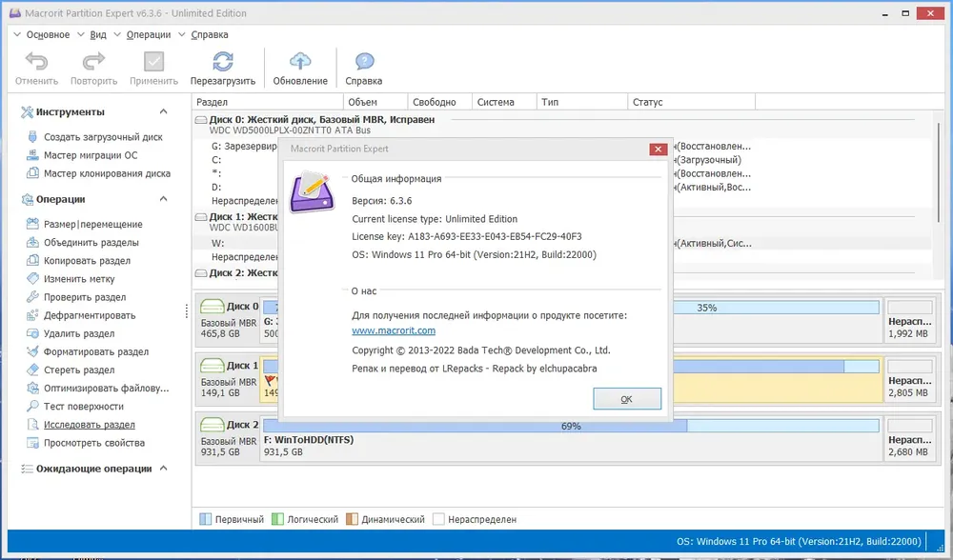Click OK in the about dialog
Viewport: 953px width, 560px height.
(x=627, y=399)
